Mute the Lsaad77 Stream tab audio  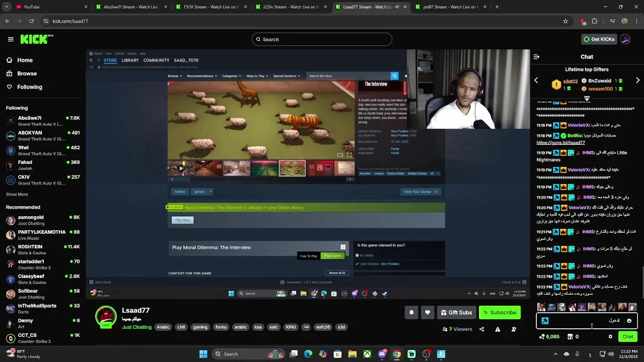click(397, 7)
